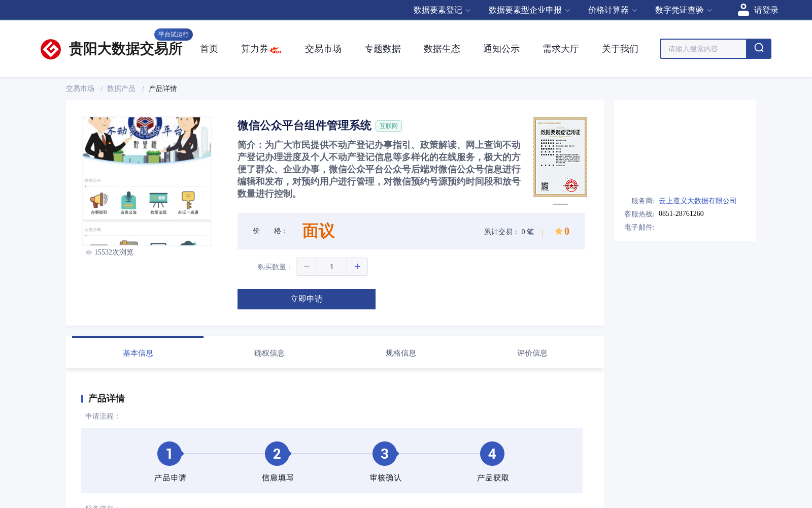Image resolution: width=812 pixels, height=508 pixels.
Task: Expand the 数据要素型企业申报 dropdown
Action: click(529, 10)
